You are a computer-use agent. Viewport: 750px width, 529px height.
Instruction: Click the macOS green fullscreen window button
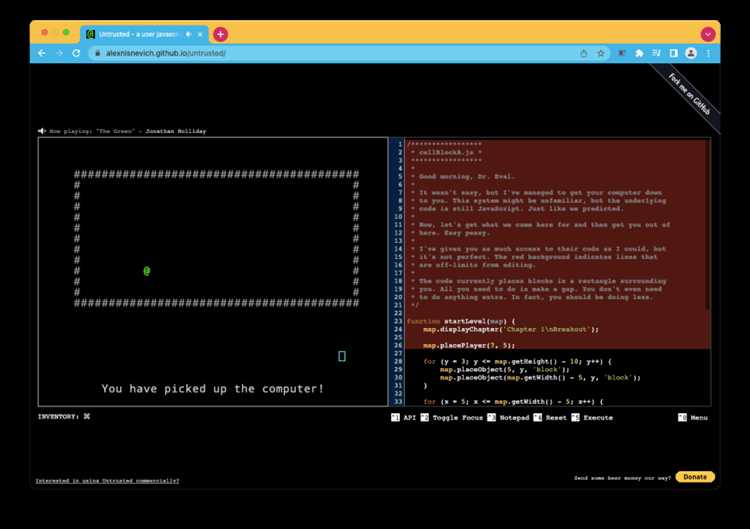click(x=66, y=33)
